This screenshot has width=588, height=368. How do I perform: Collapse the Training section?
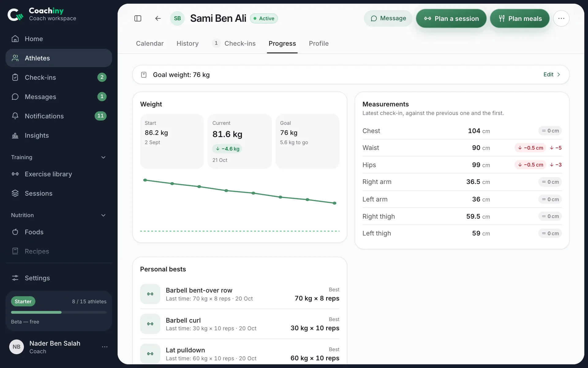point(104,157)
